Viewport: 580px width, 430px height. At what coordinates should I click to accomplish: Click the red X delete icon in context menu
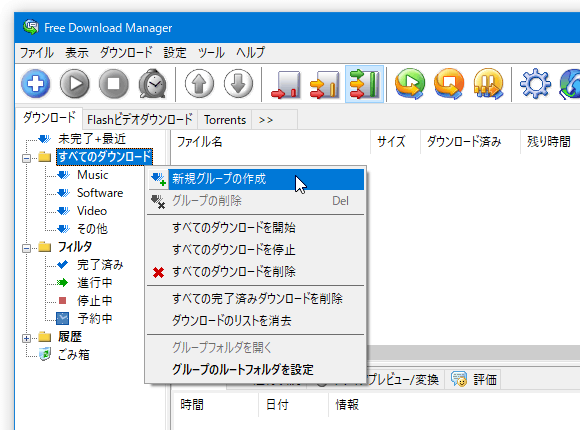(158, 273)
